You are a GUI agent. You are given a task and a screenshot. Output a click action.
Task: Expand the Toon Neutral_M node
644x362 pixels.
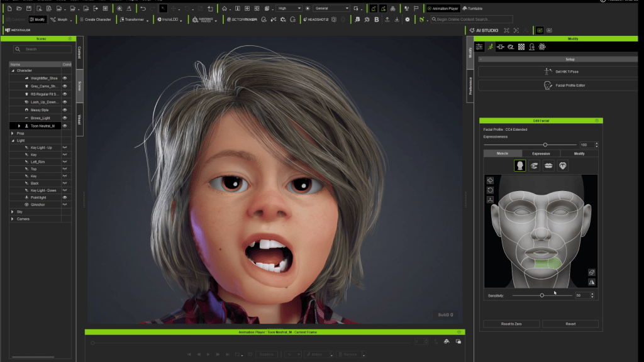pos(19,126)
